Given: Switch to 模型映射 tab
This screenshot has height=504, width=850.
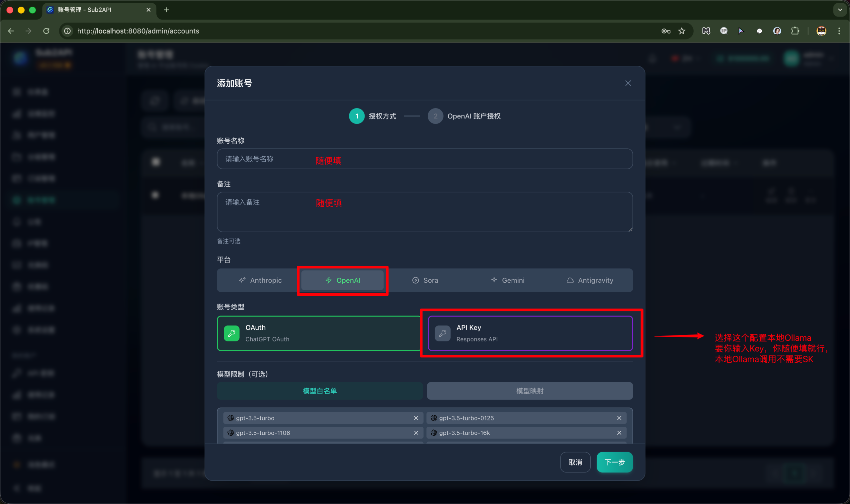Looking at the screenshot, I should pyautogui.click(x=530, y=391).
